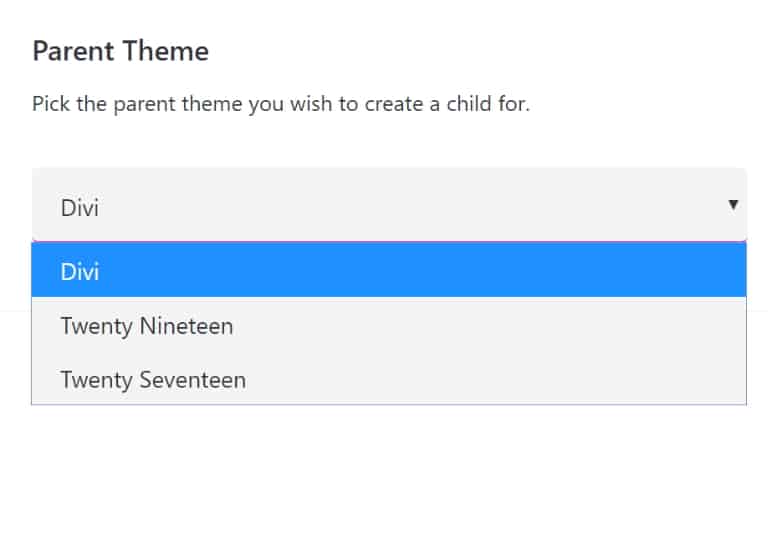The width and height of the screenshot is (768, 540).
Task: Set parent theme to Twenty Seventeen
Action: (389, 379)
